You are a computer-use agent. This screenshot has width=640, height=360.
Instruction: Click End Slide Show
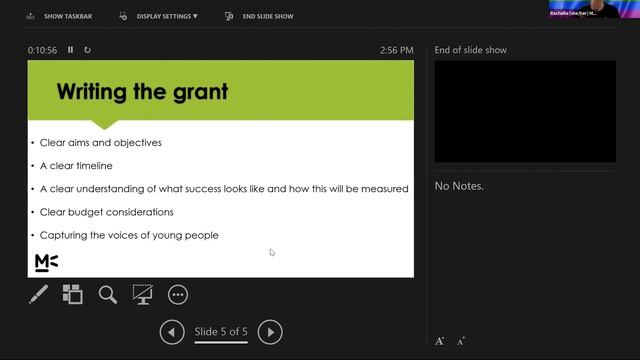coord(268,16)
